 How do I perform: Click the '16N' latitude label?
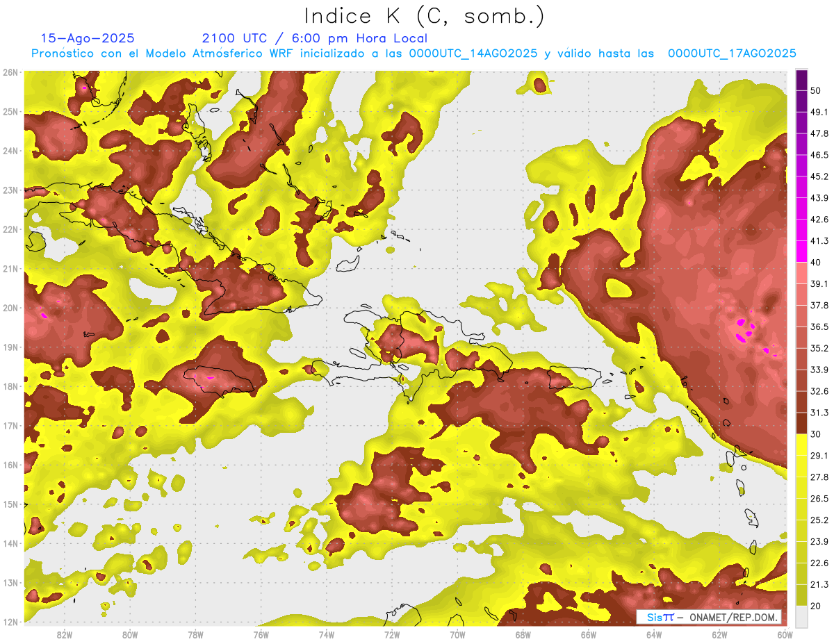10,465
